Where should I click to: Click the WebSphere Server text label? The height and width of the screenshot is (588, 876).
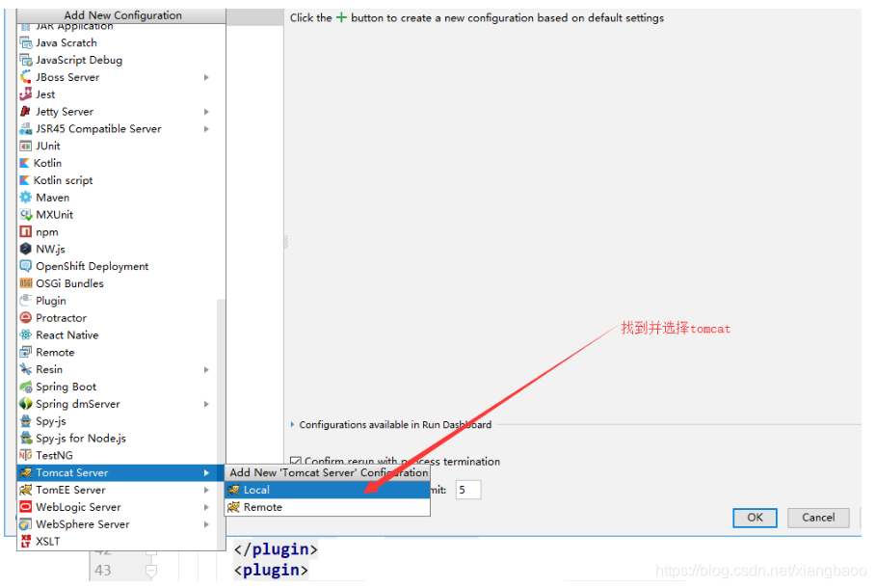[83, 524]
